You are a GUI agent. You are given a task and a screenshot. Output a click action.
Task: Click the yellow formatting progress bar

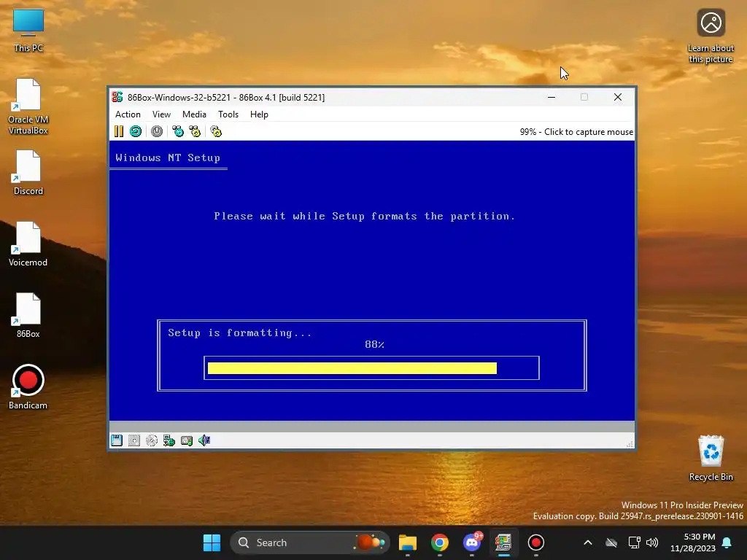(352, 368)
